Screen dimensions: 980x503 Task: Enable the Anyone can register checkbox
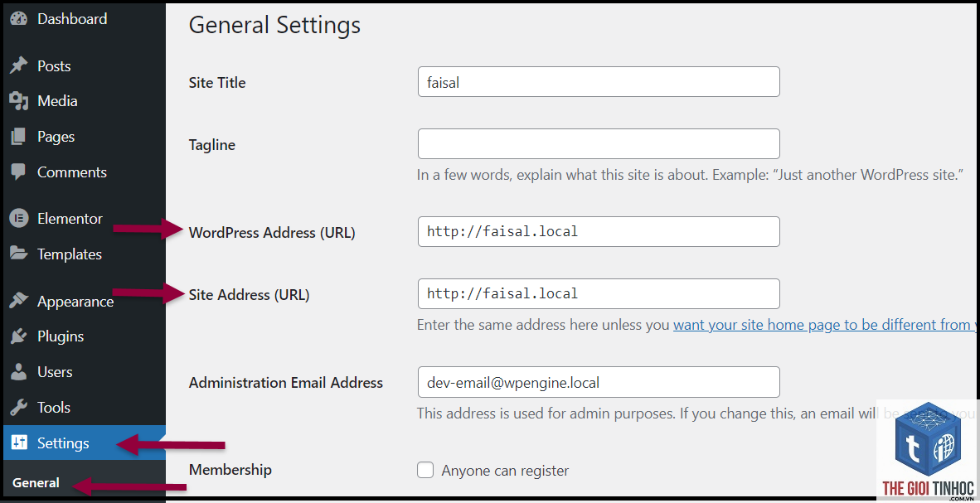click(425, 470)
